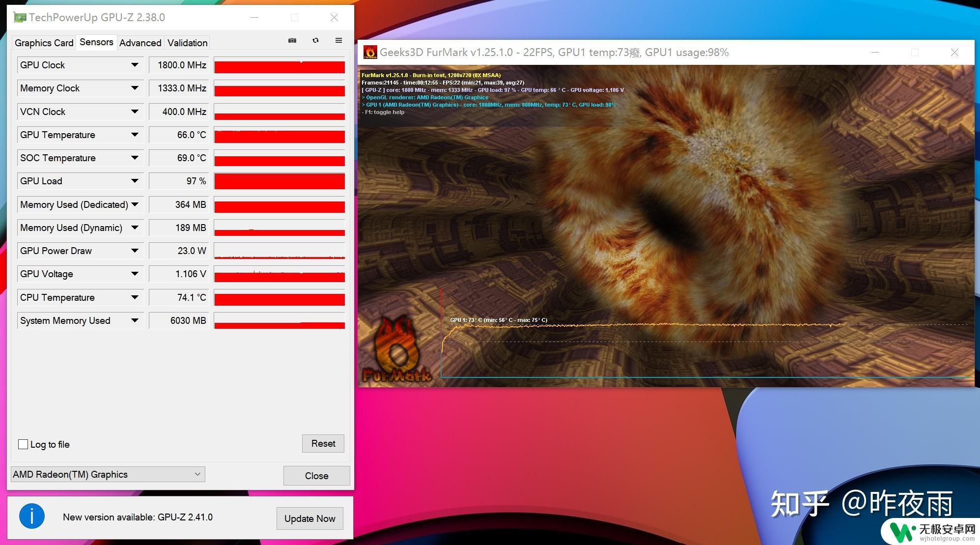Minimize the FurMark window
980x545 pixels.
coord(875,52)
